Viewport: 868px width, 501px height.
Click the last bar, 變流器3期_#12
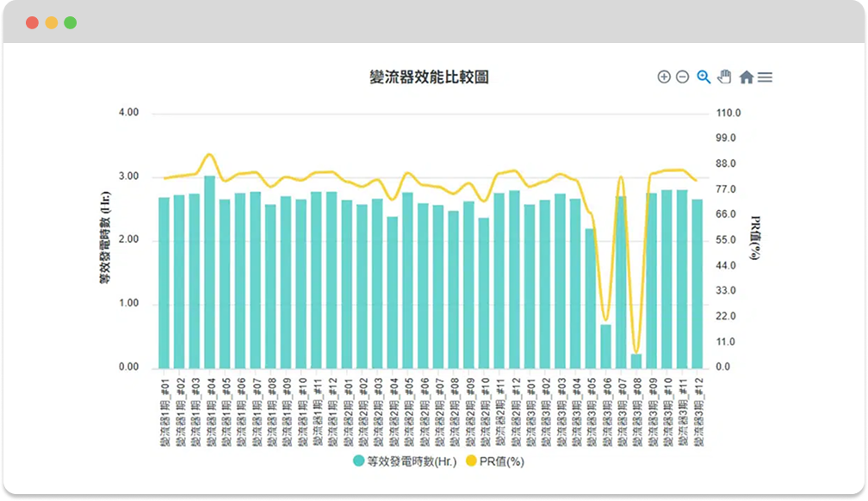tap(697, 284)
